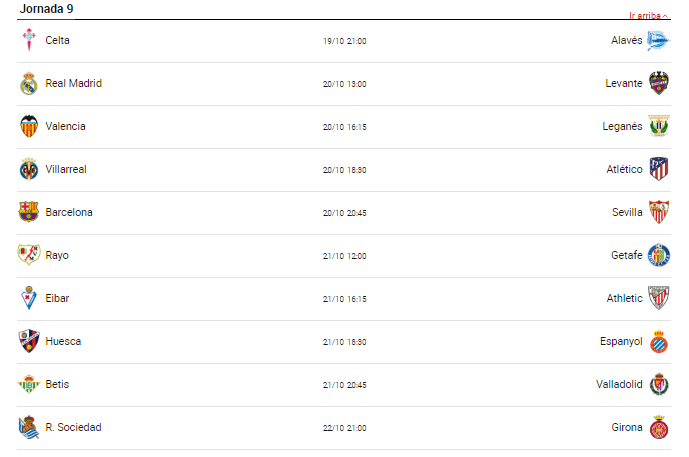Select the Huesca team name

tap(63, 341)
